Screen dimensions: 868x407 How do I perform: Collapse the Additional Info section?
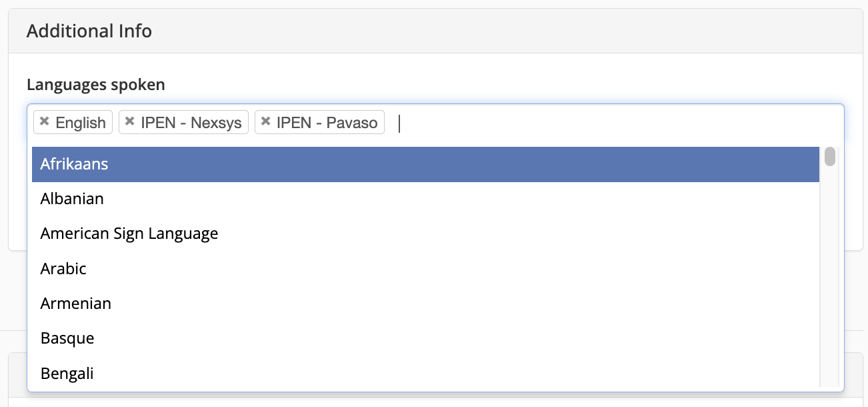89,31
